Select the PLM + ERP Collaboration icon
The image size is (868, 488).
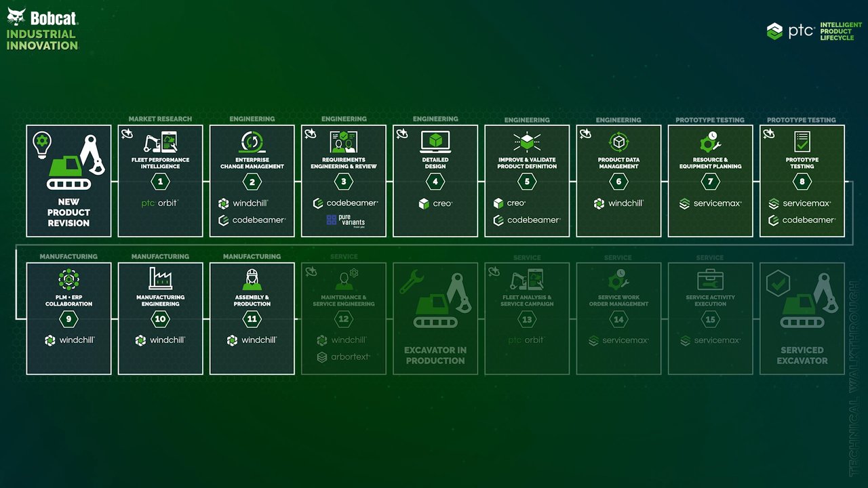68,279
